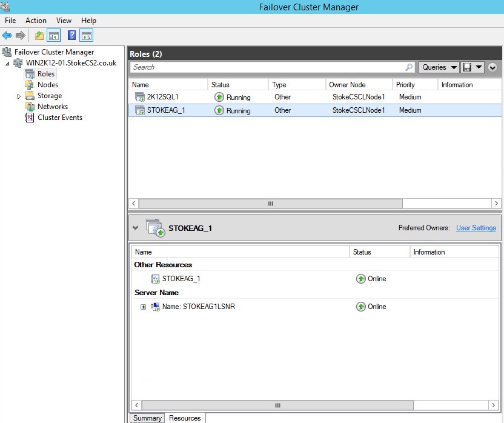Image resolution: width=504 pixels, height=423 pixels.
Task: Click the blue Help question mark icon
Action: pos(71,36)
